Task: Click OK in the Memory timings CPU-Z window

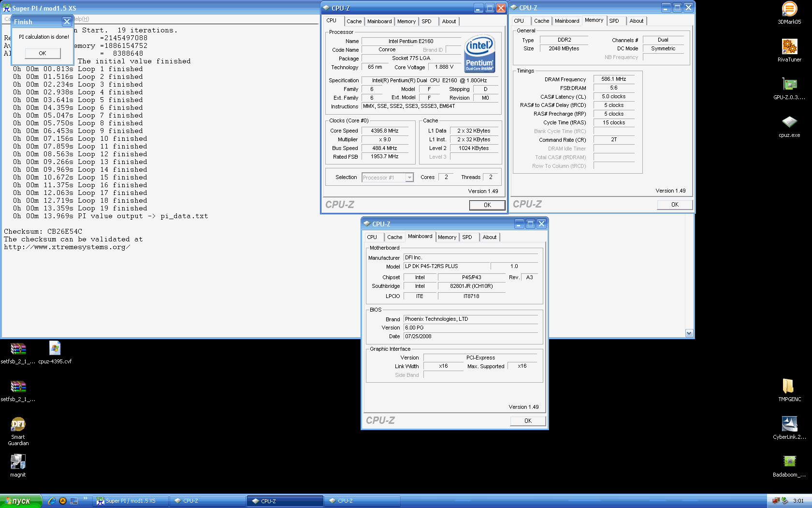Action: point(675,205)
